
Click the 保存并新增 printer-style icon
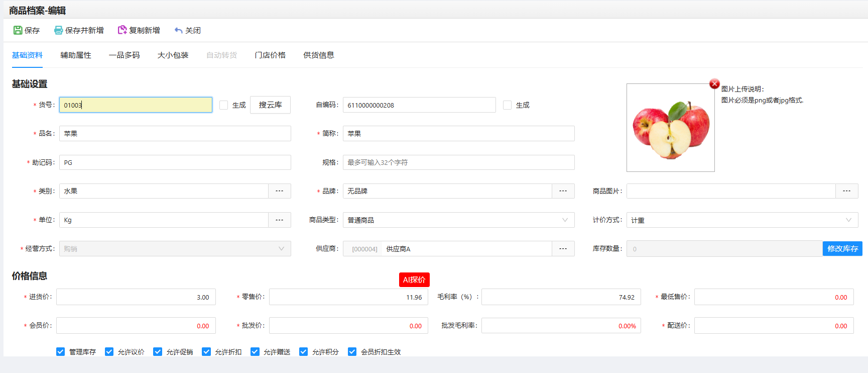pyautogui.click(x=58, y=30)
